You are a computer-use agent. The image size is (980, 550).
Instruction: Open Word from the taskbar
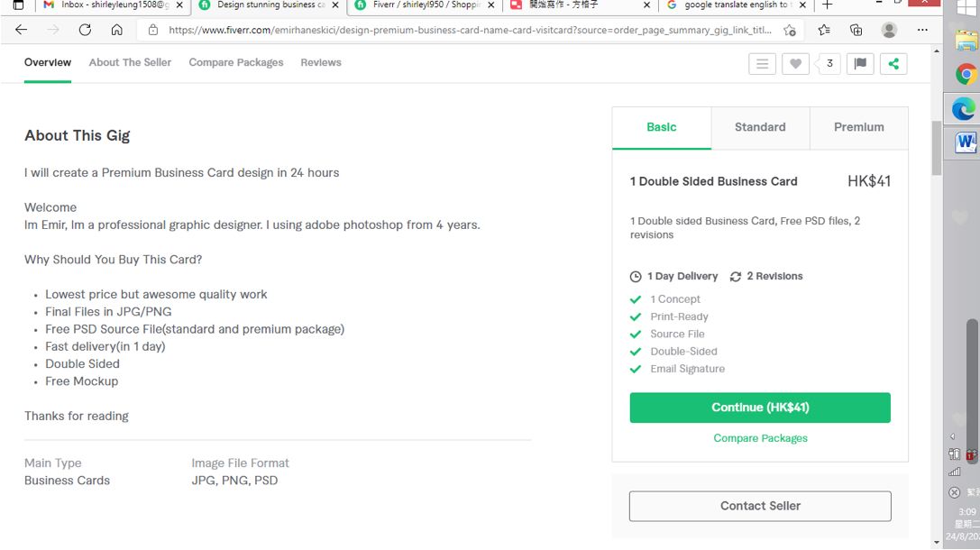tap(966, 142)
